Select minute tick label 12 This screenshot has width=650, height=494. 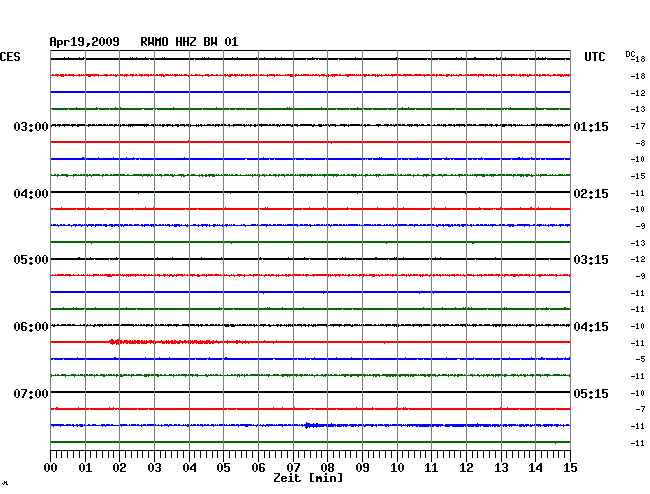tap(466, 467)
